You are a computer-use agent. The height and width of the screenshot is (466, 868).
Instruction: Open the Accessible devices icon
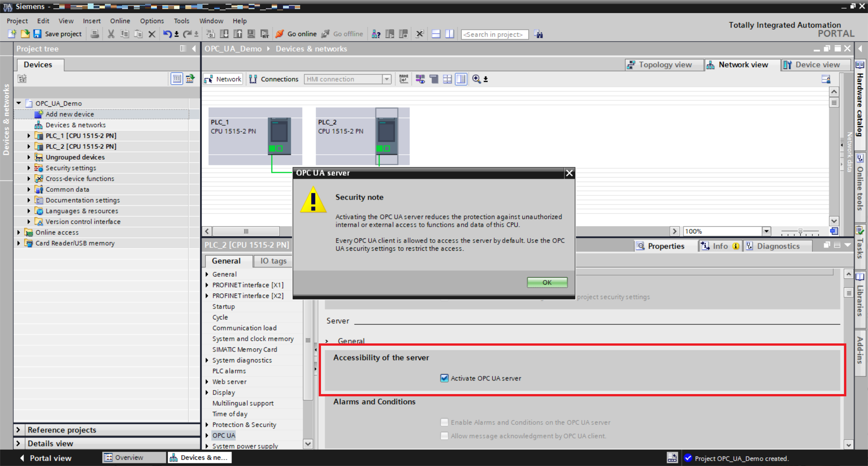[x=376, y=34]
